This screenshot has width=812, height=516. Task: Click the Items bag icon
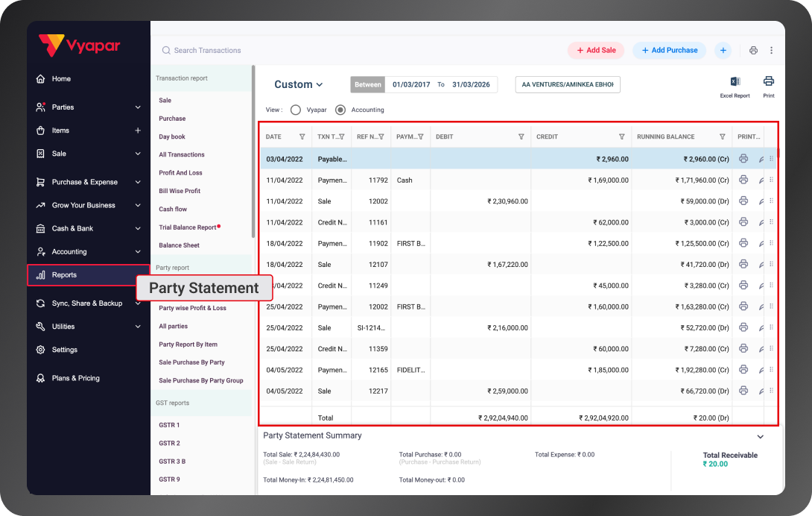tap(40, 130)
